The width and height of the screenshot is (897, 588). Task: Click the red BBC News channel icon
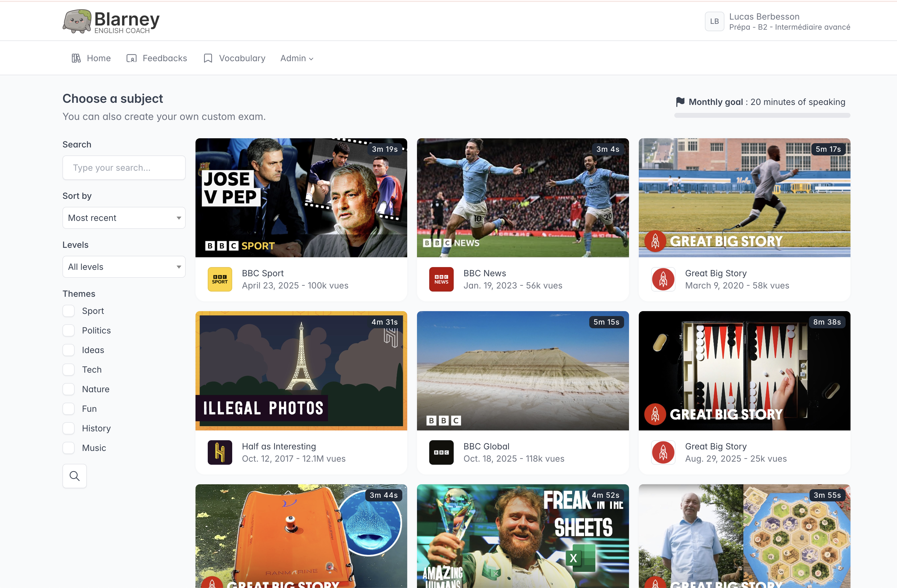coord(441,279)
